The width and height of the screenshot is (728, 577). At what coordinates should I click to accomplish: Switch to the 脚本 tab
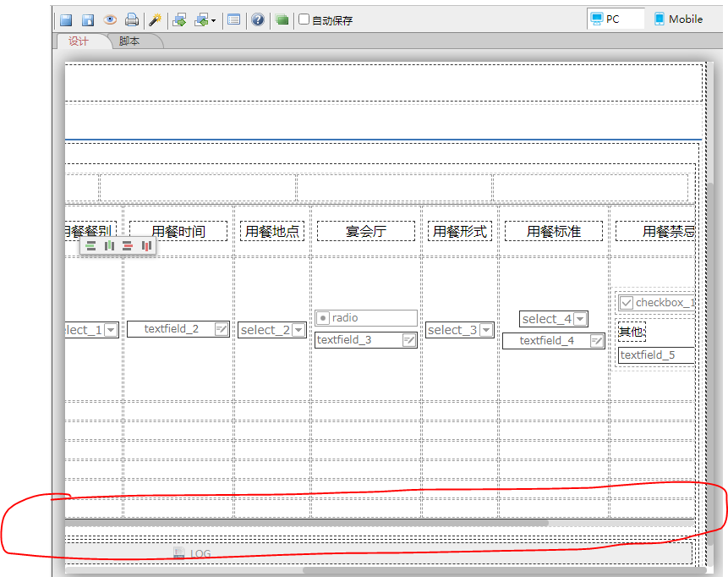pos(129,41)
